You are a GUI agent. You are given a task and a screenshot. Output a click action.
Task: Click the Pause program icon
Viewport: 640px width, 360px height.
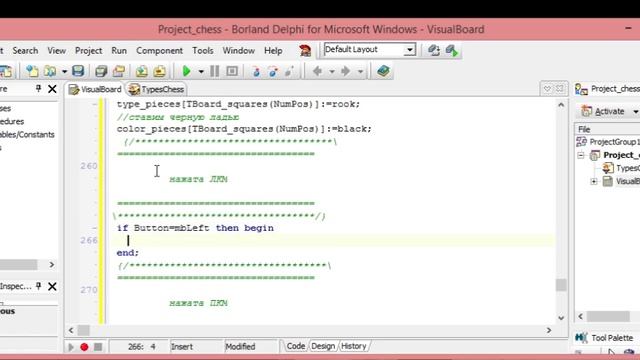click(214, 71)
